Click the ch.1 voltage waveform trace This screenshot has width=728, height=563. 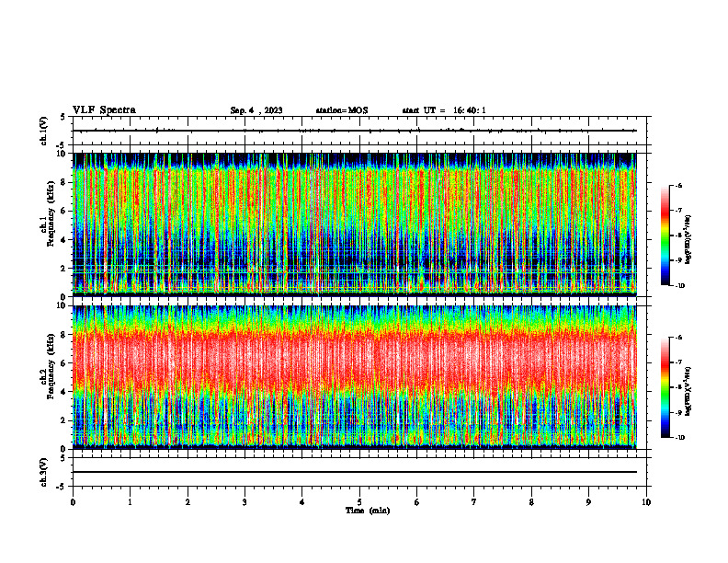point(355,131)
